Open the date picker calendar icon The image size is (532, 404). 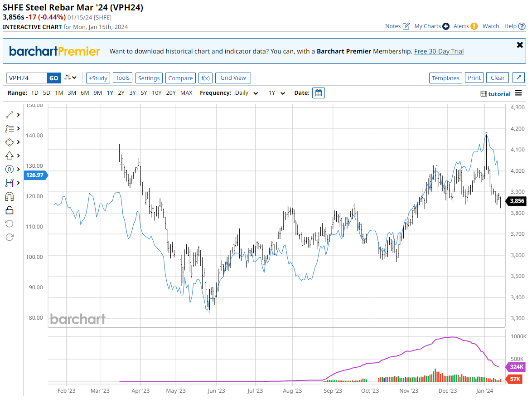(319, 93)
